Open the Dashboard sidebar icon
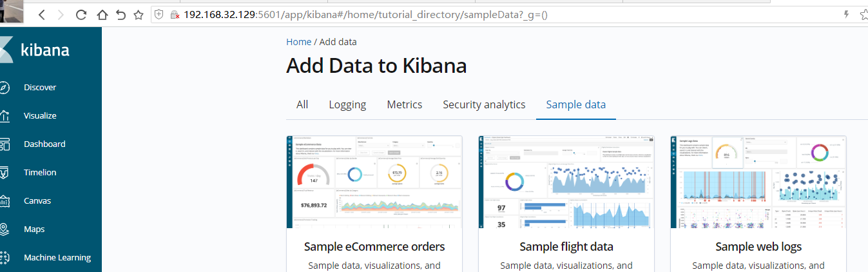Screen dimensions: 868x272 click(4, 144)
